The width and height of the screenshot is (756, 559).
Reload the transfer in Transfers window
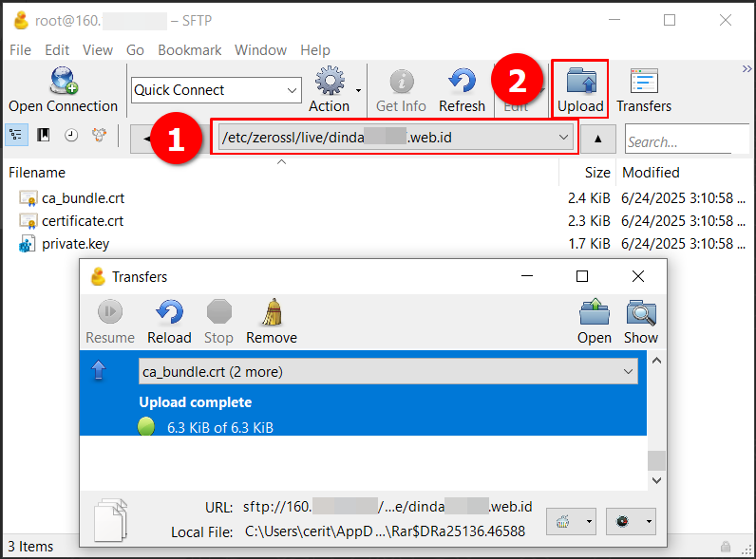coord(169,322)
